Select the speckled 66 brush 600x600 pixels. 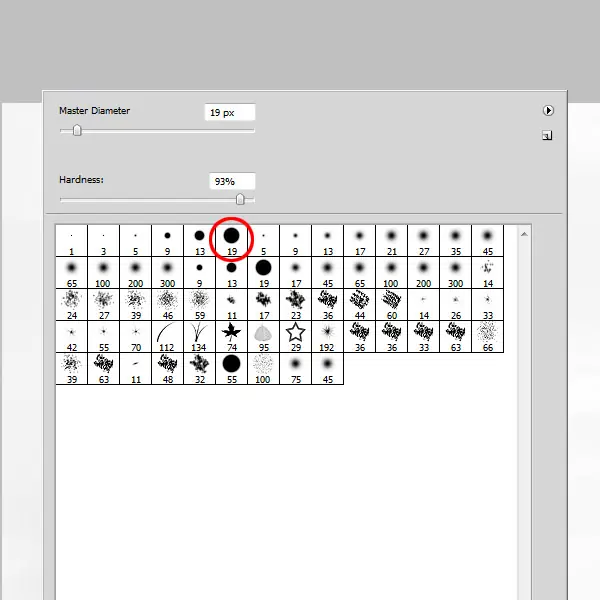coord(488,337)
